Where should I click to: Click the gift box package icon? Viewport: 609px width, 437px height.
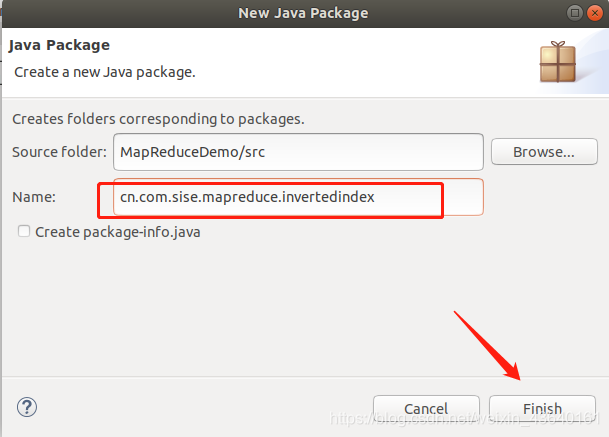pos(558,62)
